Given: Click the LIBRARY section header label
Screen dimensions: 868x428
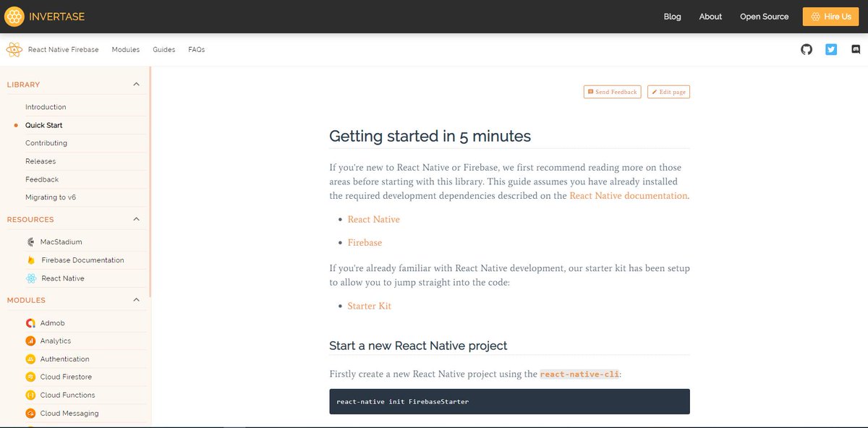Looking at the screenshot, I should click(23, 85).
